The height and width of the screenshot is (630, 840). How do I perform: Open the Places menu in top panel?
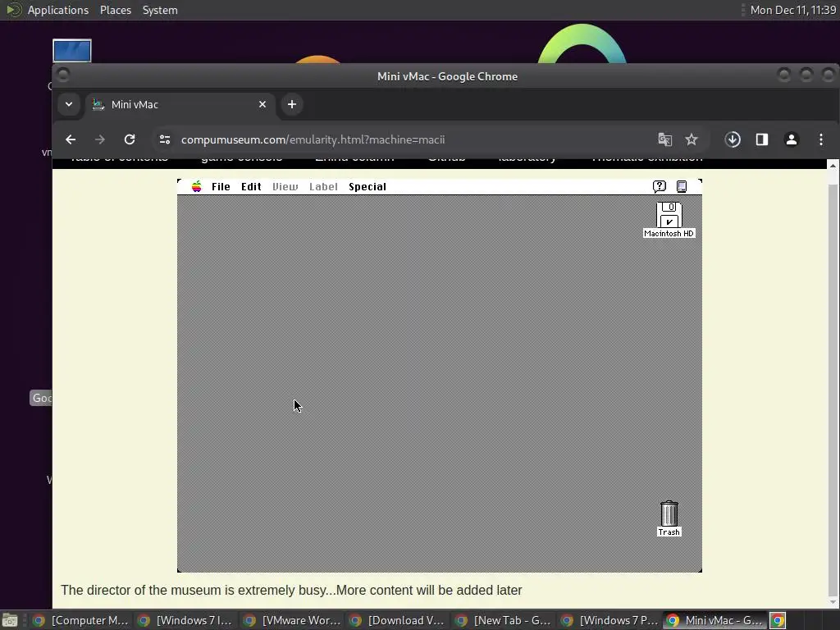click(x=116, y=10)
